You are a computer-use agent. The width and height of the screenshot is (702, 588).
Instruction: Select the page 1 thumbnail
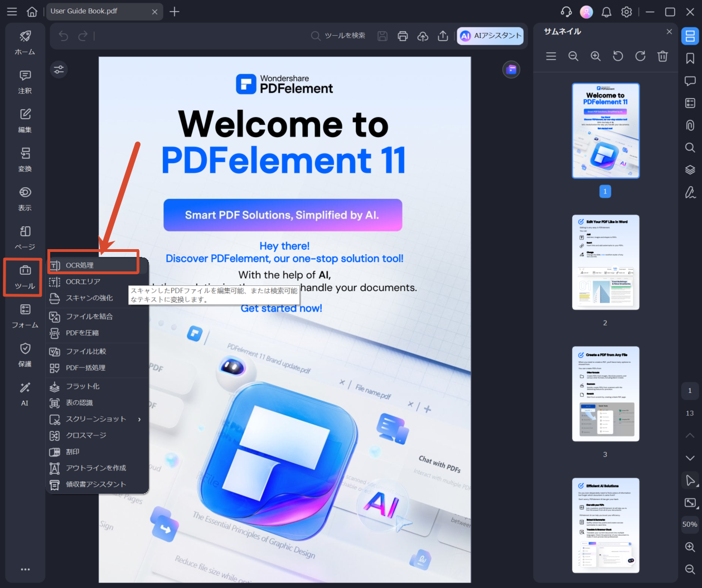tap(606, 131)
